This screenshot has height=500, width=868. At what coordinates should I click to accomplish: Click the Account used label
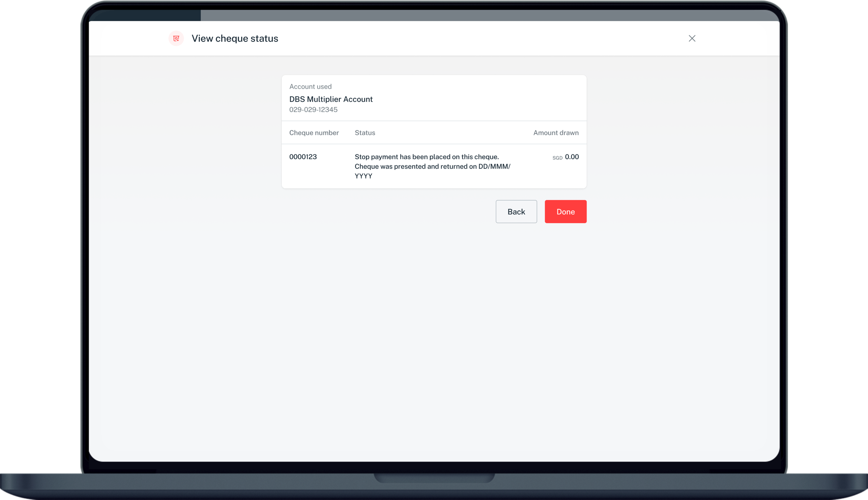click(x=310, y=87)
